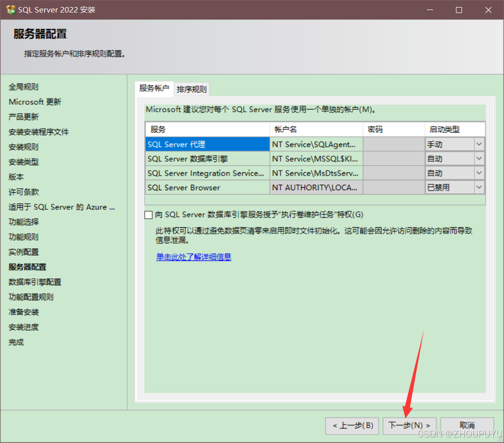Screen dimensions: 504x443
Task: Select the Microsoft 更新 step in sidebar
Action: [35, 102]
